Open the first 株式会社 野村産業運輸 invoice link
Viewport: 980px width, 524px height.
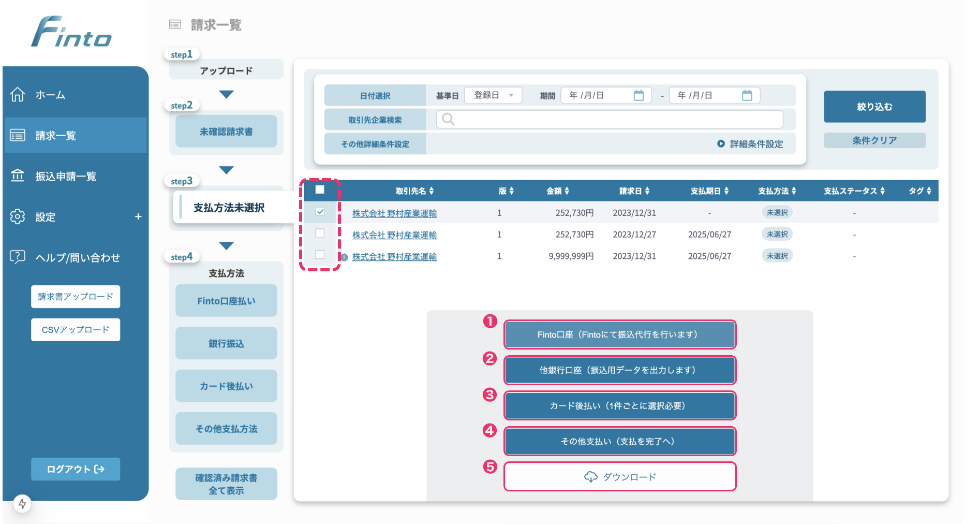394,213
